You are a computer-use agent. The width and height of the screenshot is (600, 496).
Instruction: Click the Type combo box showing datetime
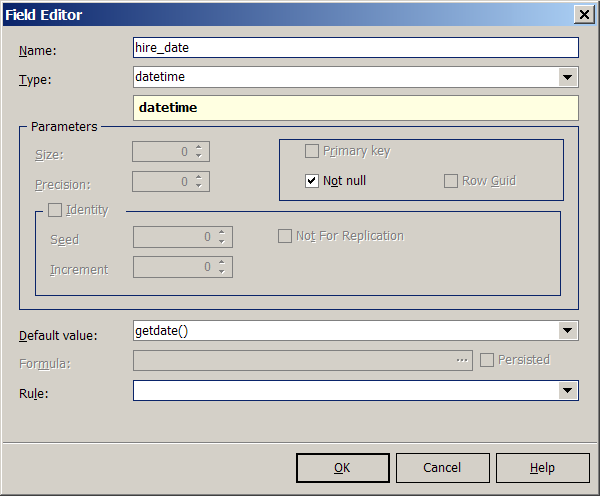[x=345, y=77]
